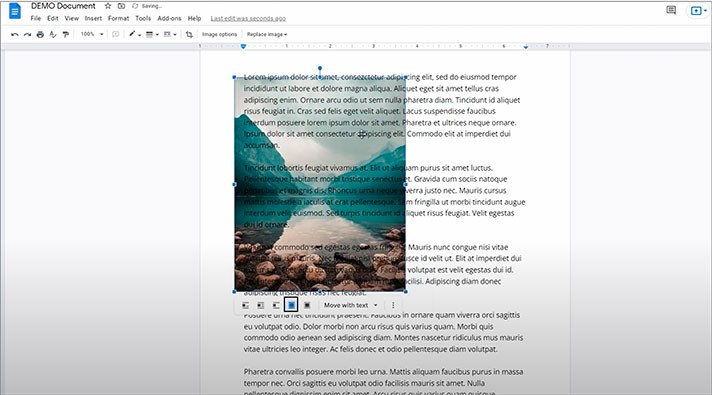Click the three-dot more options on image toolbar

[393, 306]
